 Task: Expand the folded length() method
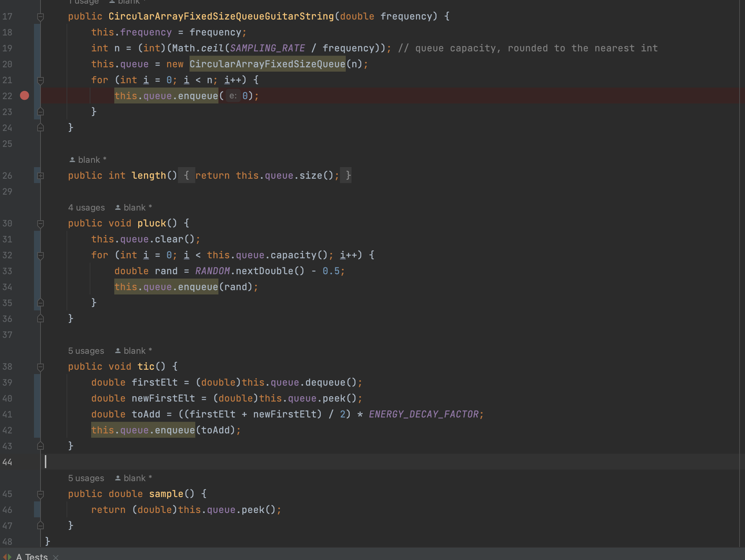point(41,176)
